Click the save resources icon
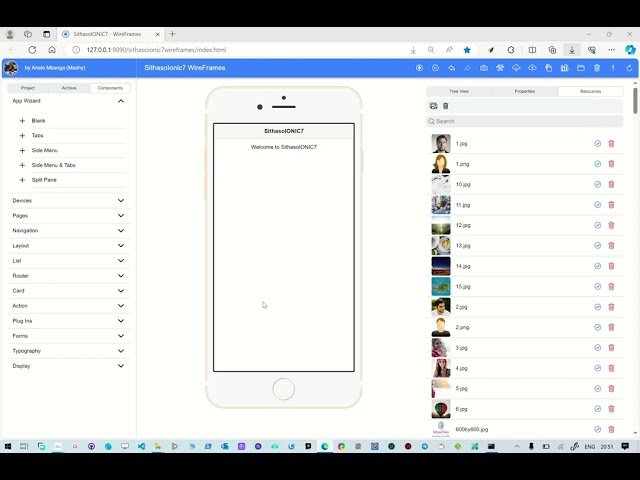The height and width of the screenshot is (480, 640). tap(433, 106)
